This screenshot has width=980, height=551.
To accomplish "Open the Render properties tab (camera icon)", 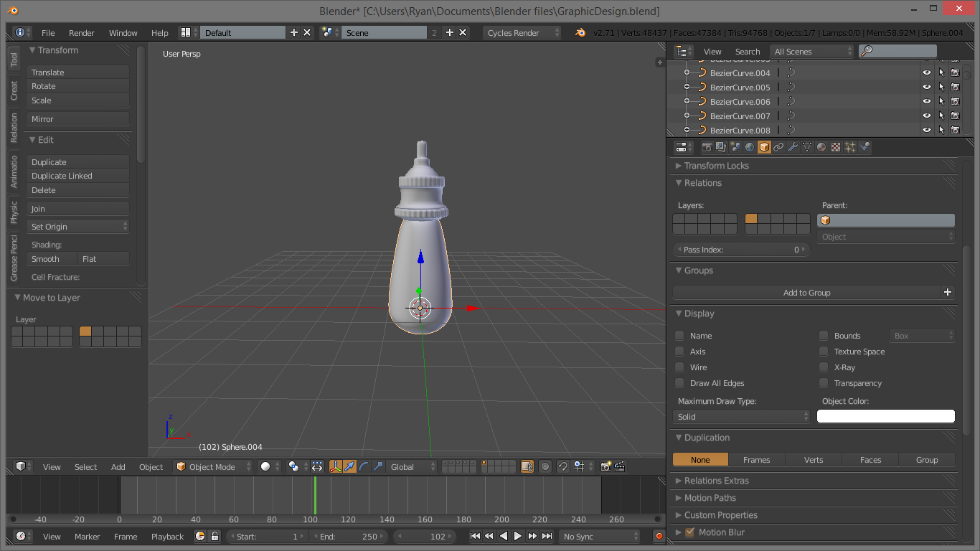I will (707, 147).
